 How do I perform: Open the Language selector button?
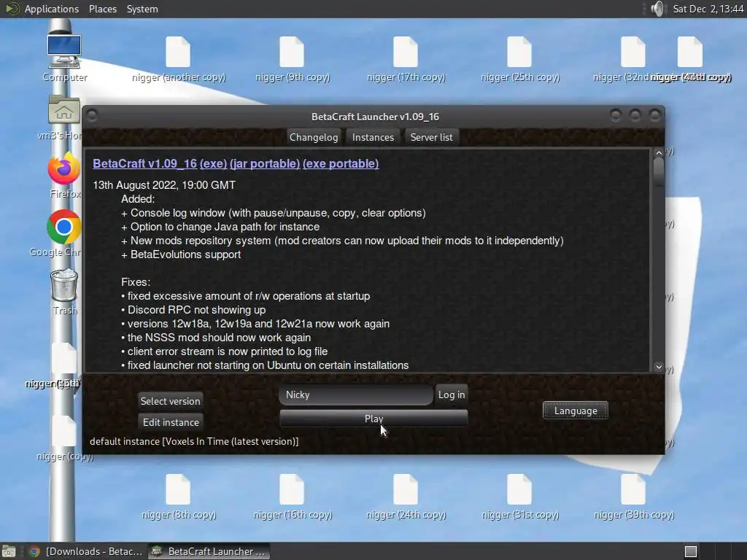pyautogui.click(x=576, y=411)
